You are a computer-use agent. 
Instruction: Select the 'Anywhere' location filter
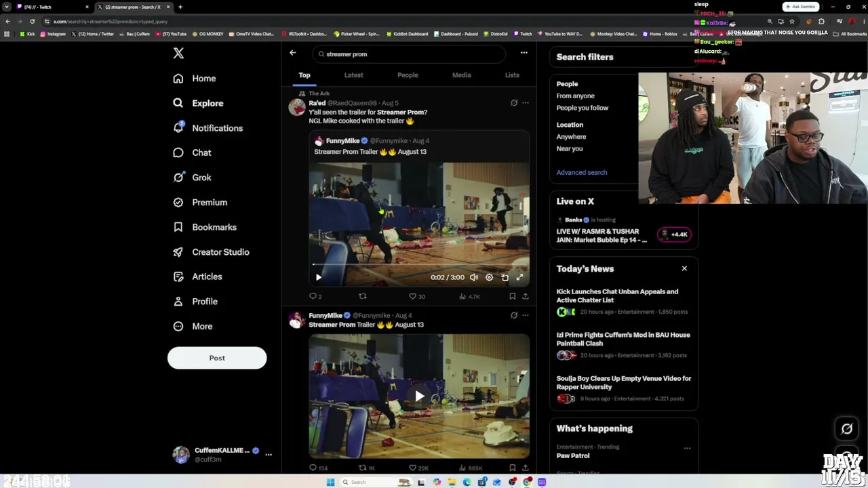572,137
